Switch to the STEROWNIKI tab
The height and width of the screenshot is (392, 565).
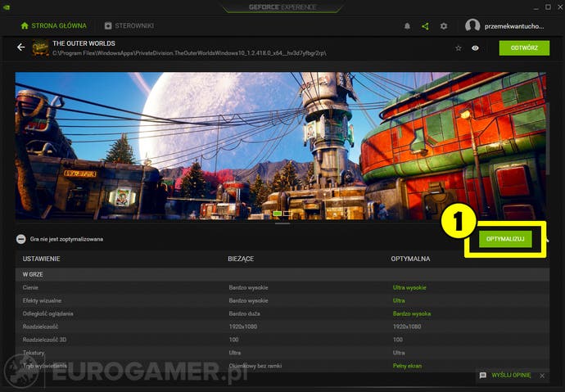129,25
